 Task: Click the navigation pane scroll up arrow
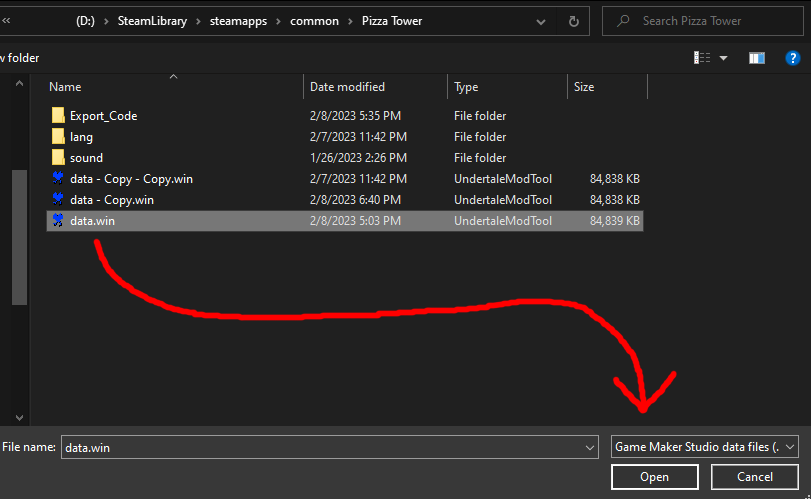point(19,83)
